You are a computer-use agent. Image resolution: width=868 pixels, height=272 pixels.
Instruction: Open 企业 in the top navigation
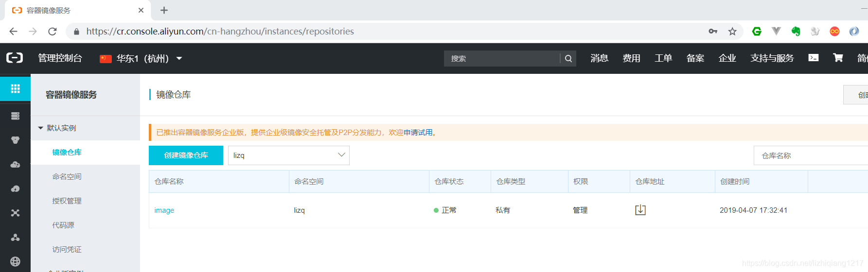[727, 58]
